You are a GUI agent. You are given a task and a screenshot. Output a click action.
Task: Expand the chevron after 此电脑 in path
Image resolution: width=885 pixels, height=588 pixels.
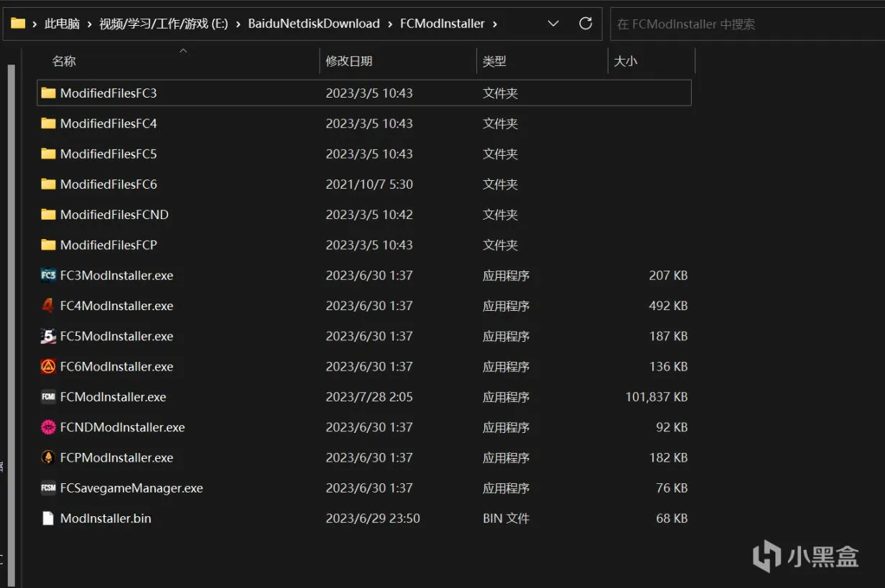(x=90, y=24)
